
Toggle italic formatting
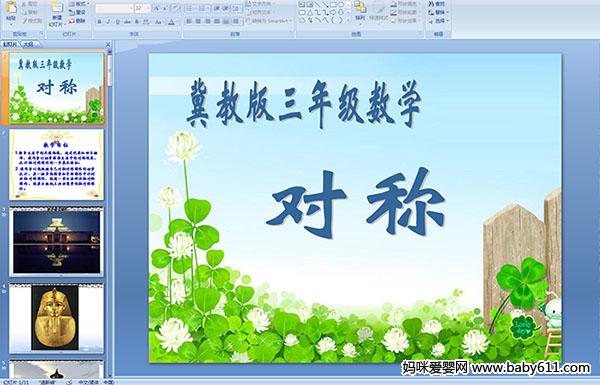click(x=108, y=22)
